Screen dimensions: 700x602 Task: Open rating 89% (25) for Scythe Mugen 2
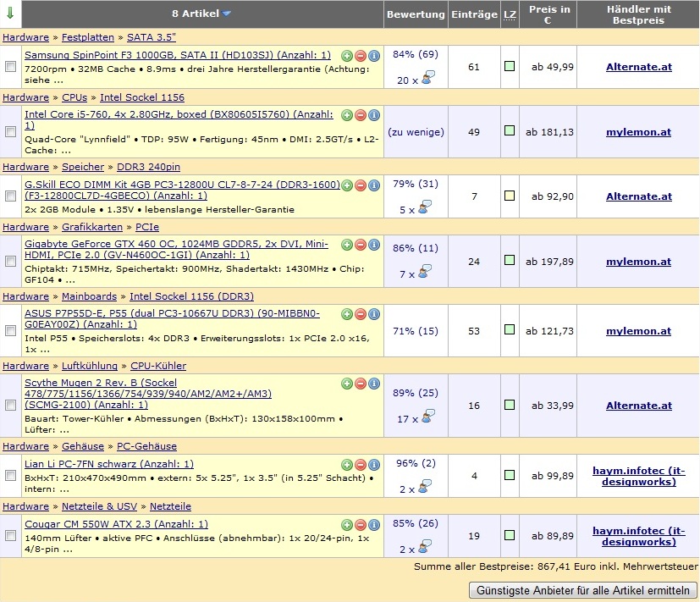pyautogui.click(x=416, y=393)
